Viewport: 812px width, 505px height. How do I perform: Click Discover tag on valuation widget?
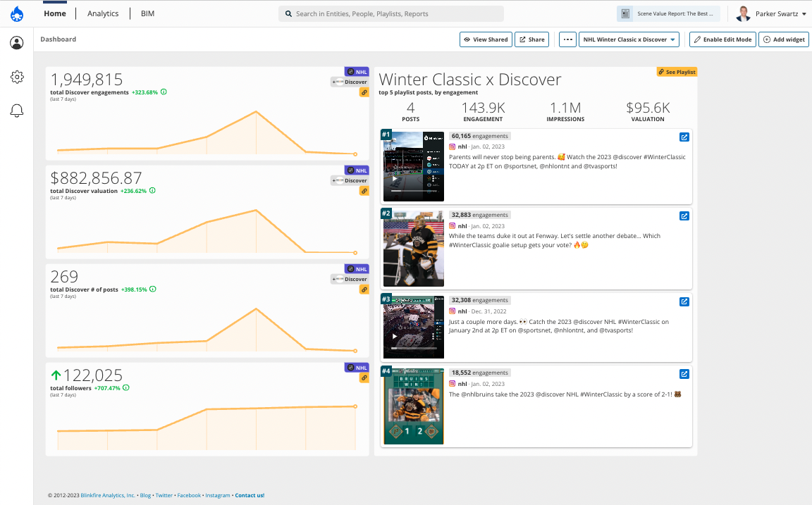coord(350,180)
